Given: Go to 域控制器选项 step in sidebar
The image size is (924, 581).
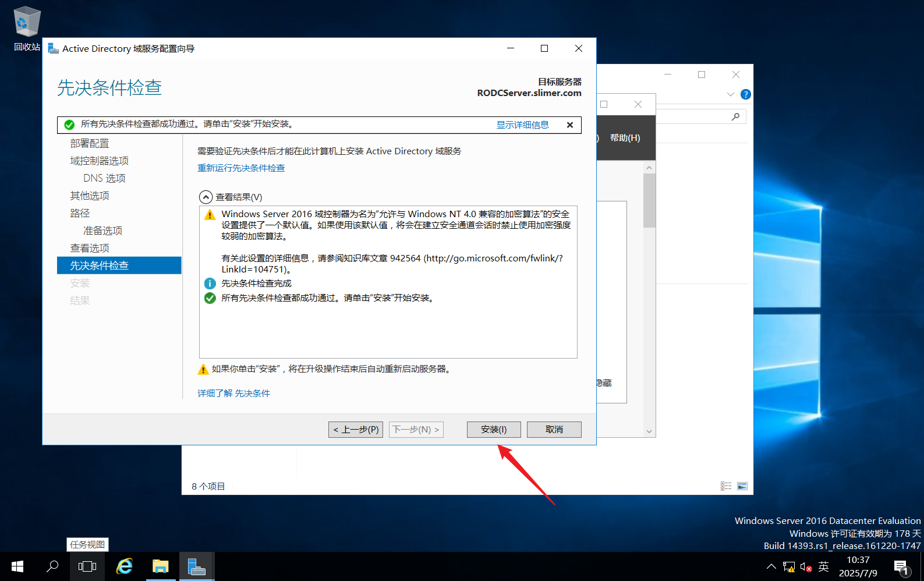Looking at the screenshot, I should [x=100, y=161].
